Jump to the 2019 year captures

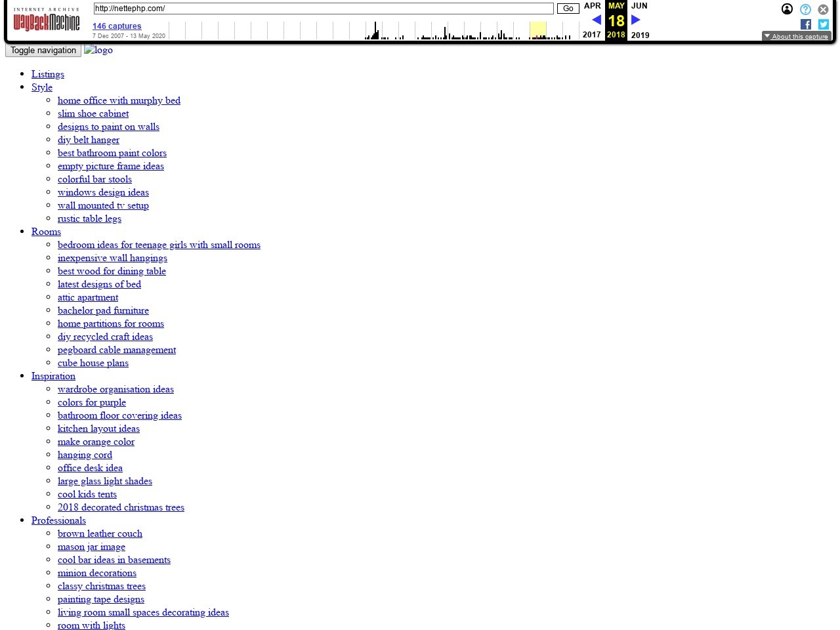tap(640, 35)
